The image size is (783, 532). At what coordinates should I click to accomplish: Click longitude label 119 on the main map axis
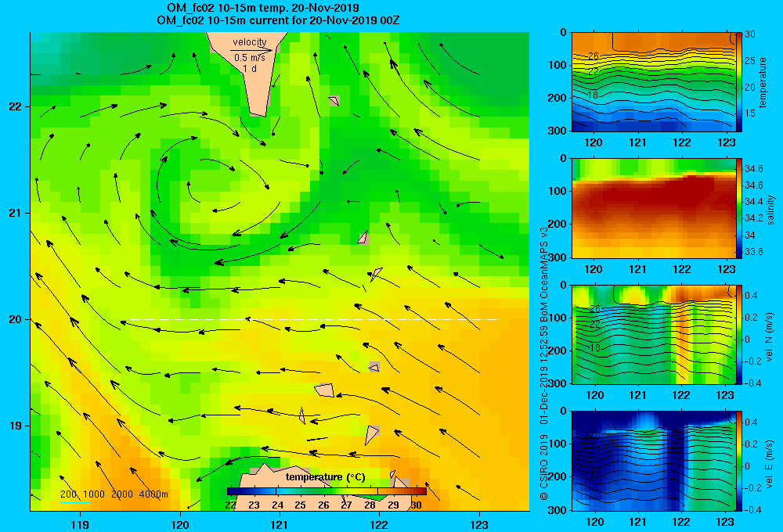coord(80,524)
